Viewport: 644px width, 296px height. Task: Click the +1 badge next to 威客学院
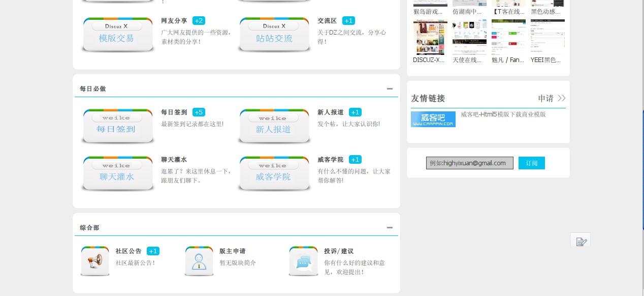click(x=355, y=160)
